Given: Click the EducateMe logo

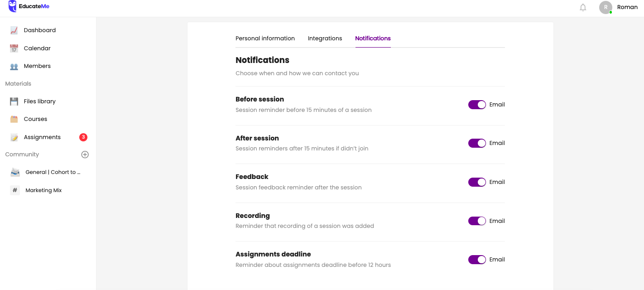Looking at the screenshot, I should pyautogui.click(x=29, y=7).
